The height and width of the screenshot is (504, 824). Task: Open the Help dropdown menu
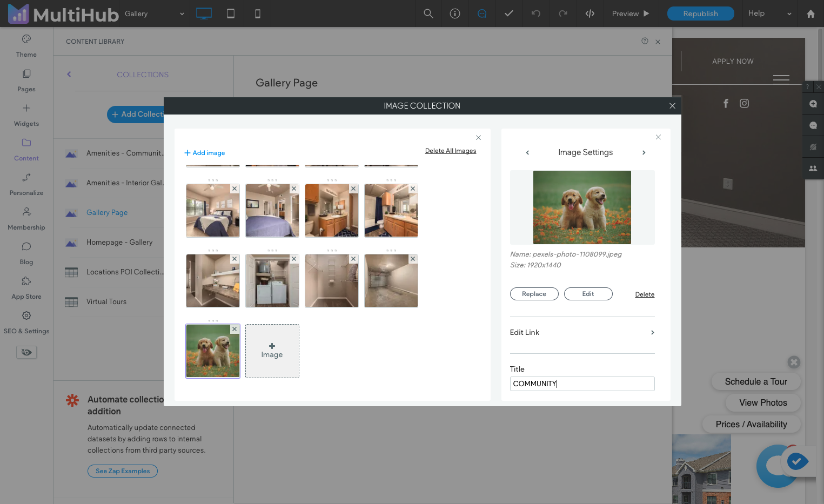coord(770,14)
